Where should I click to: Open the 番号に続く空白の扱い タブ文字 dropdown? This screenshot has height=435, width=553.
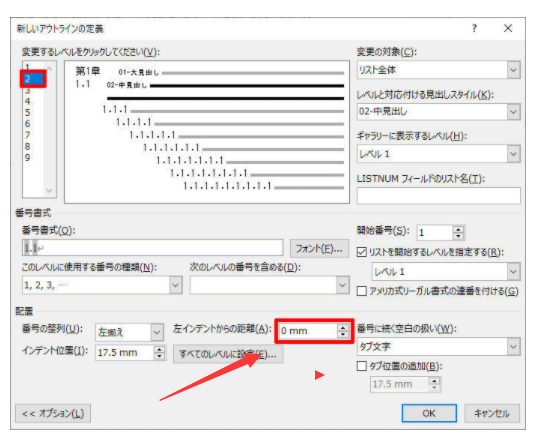coord(513,347)
